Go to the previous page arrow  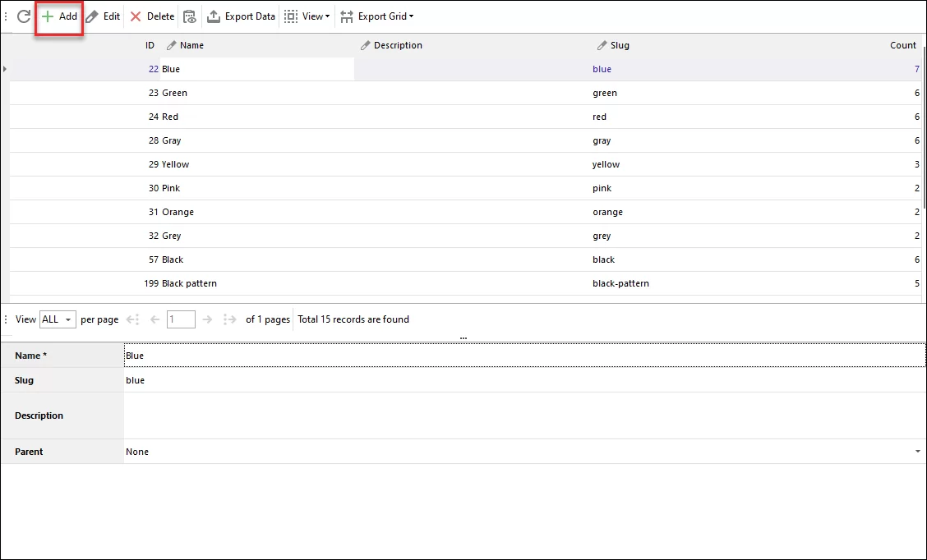(x=154, y=319)
